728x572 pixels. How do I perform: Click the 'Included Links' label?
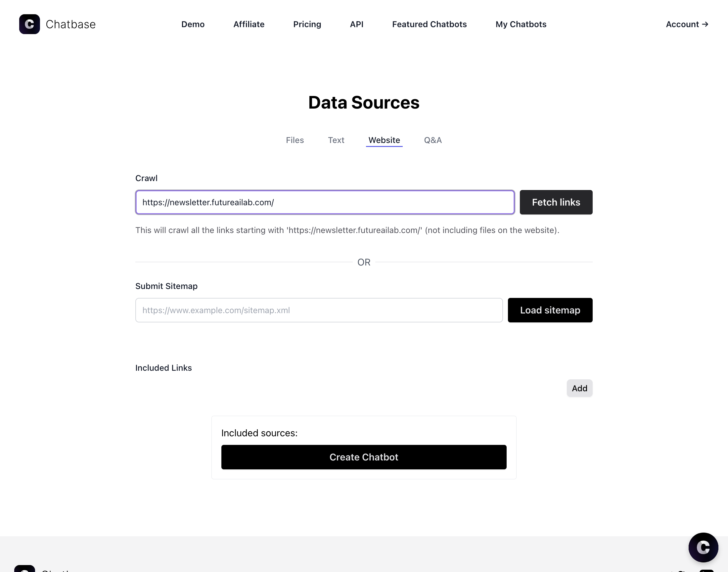pos(163,368)
